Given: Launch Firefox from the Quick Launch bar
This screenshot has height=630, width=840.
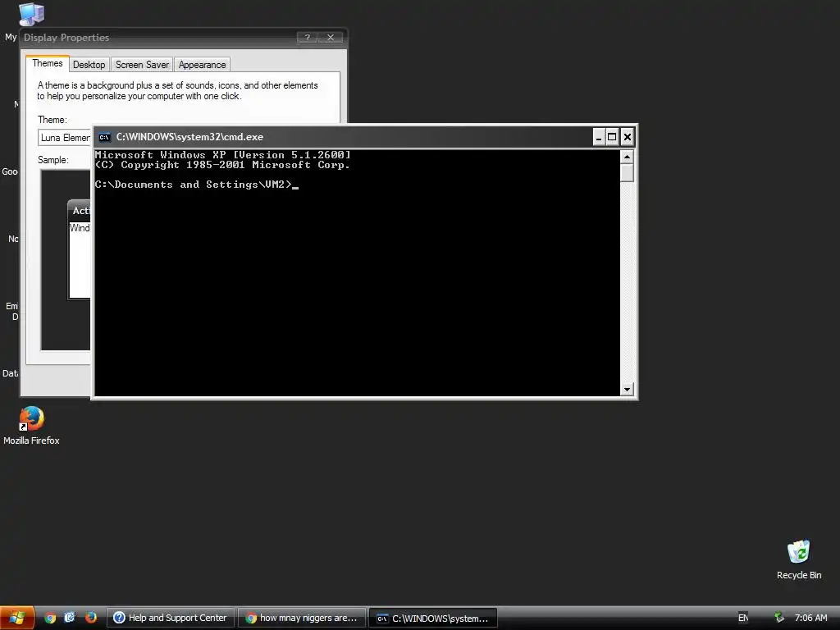Looking at the screenshot, I should [90, 618].
